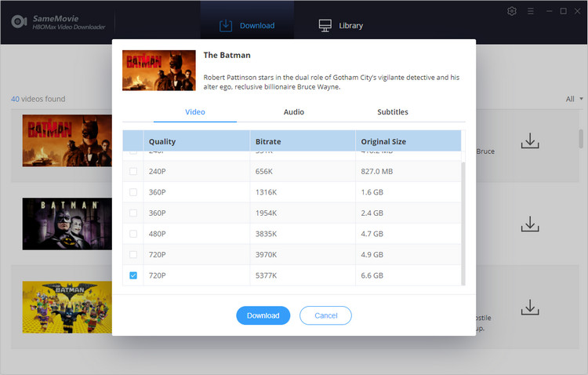
Task: Click the blue Download button
Action: pyautogui.click(x=263, y=315)
